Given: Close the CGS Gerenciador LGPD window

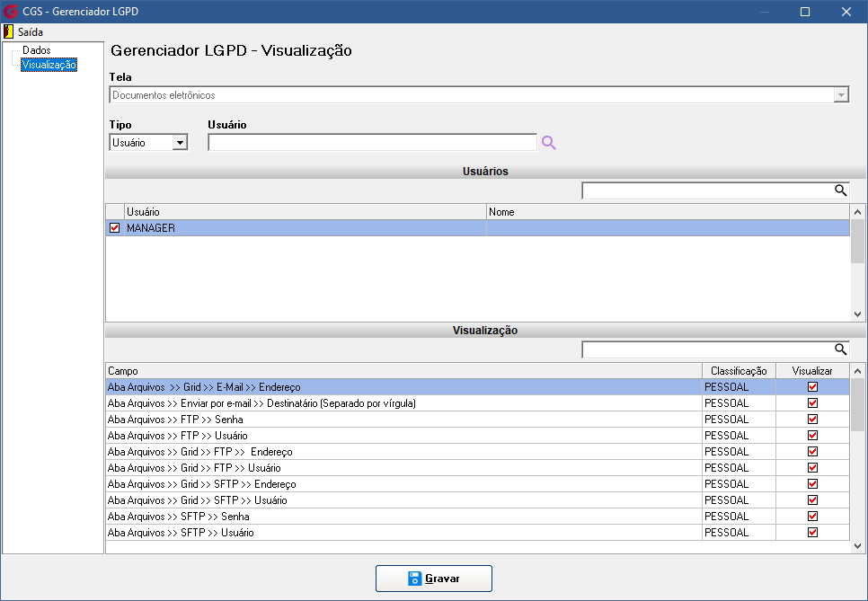Looking at the screenshot, I should (846, 12).
